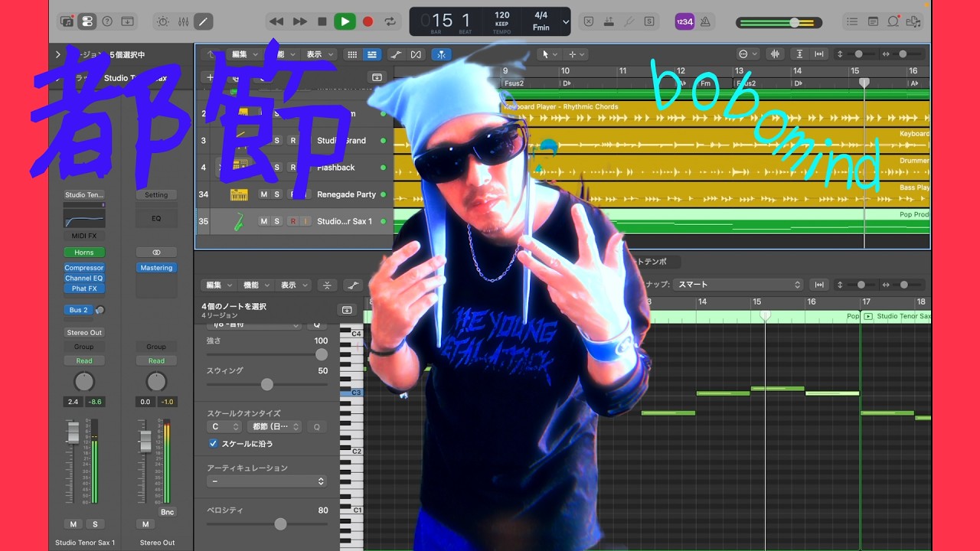
Task: Open the LCD display mode chevron
Action: coord(565,22)
